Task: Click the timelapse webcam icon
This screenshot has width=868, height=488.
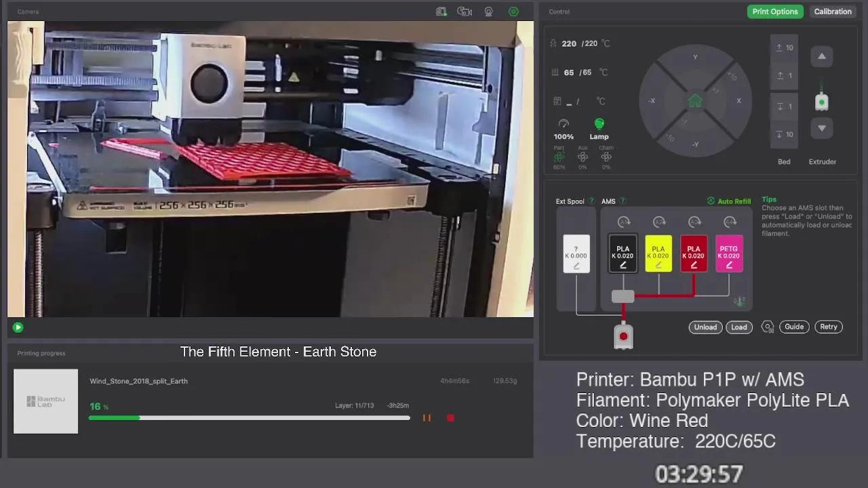Action: 489,12
